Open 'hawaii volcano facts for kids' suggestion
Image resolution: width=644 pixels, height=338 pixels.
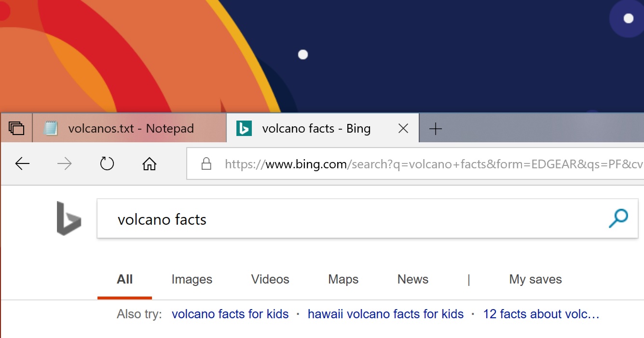[385, 314]
